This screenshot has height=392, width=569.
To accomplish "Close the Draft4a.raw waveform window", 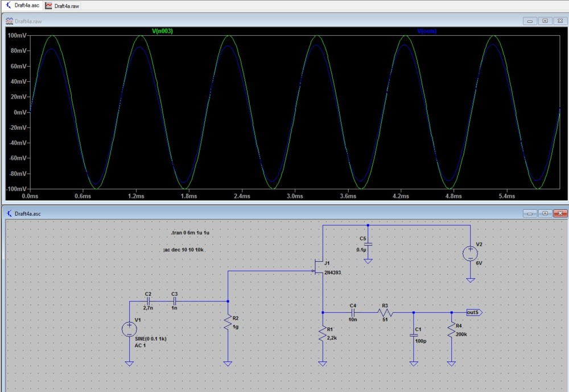I will click(560, 21).
